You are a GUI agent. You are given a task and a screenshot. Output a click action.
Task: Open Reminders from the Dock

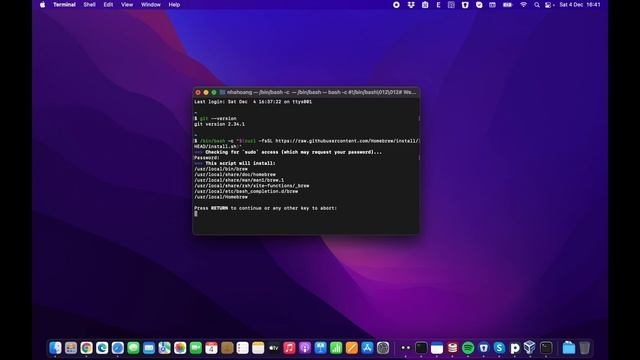[242, 348]
